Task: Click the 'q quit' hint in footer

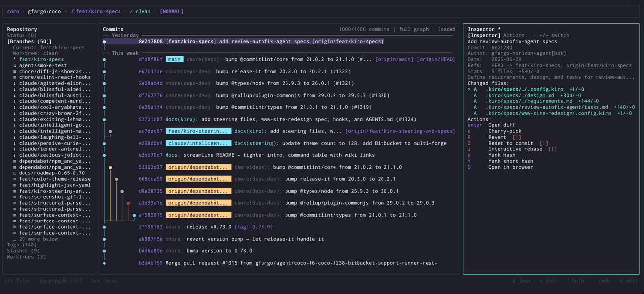Action: (x=629, y=281)
